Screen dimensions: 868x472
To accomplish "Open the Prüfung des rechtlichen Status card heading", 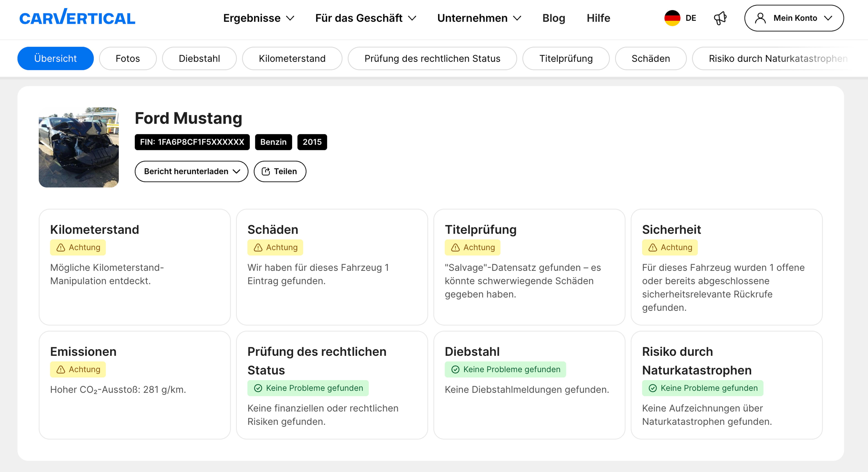I will click(x=317, y=361).
